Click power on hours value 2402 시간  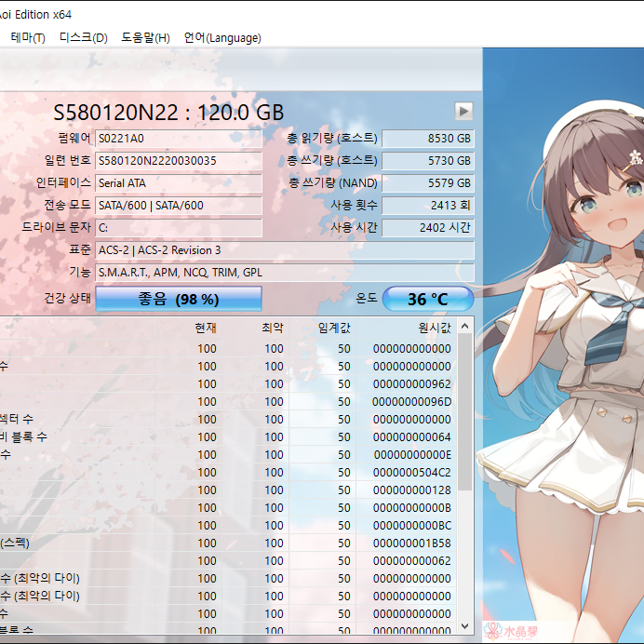pos(428,227)
